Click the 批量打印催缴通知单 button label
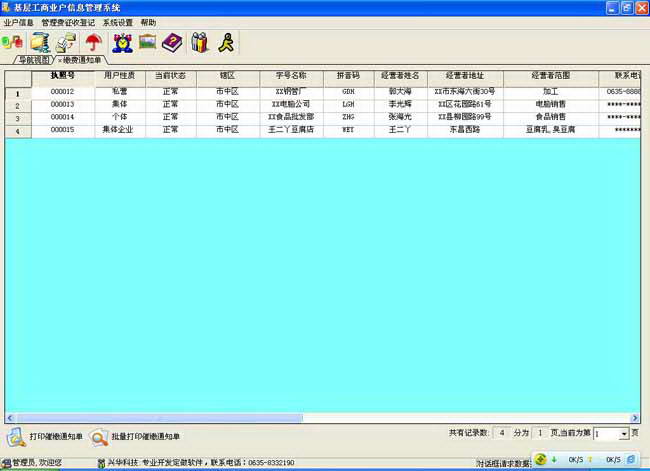This screenshot has width=650, height=471. (146, 437)
